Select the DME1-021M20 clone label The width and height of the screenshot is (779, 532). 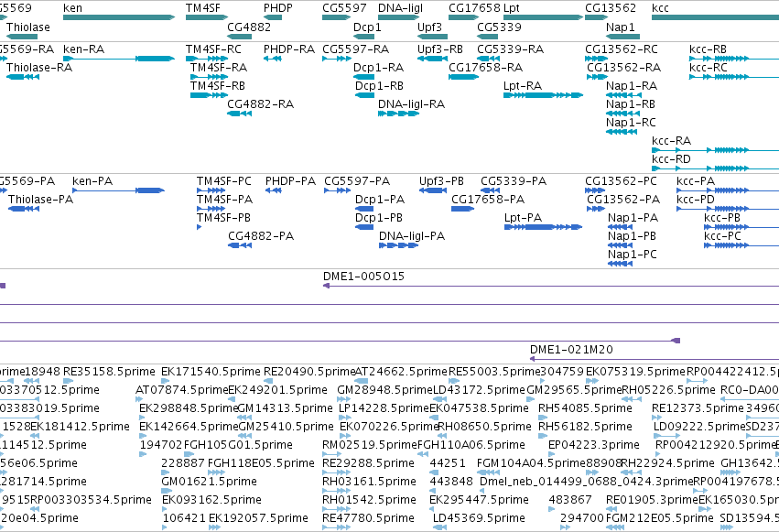[571, 350]
